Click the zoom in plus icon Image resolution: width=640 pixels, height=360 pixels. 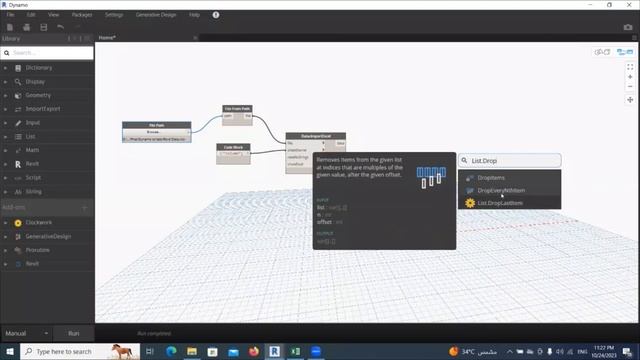click(x=630, y=77)
